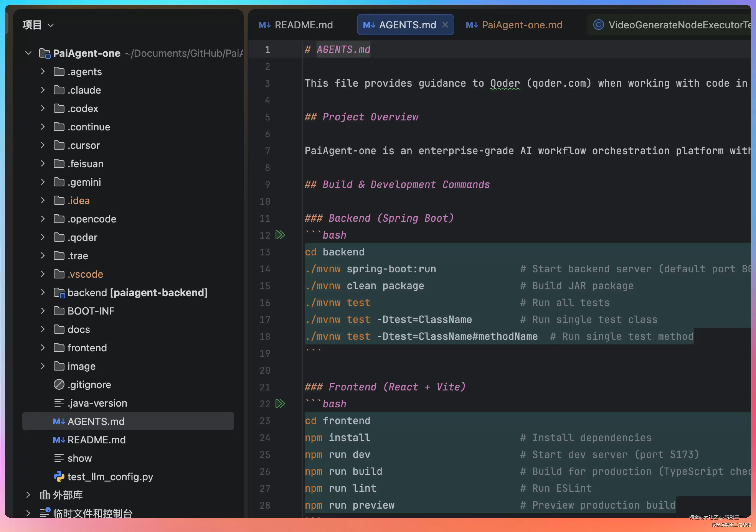Expand the 临时文件和控制台 node
This screenshot has width=756, height=532.
point(28,513)
